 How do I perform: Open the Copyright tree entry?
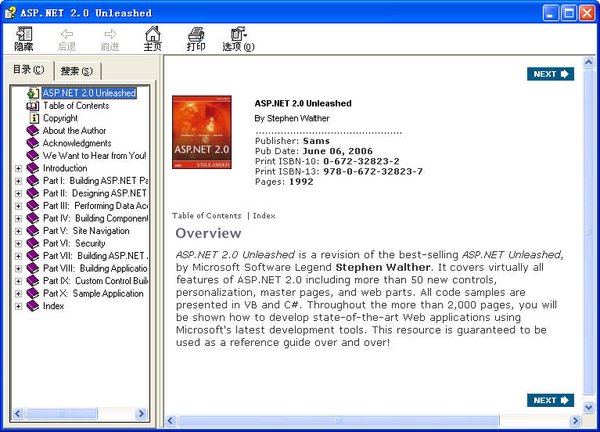tap(60, 118)
